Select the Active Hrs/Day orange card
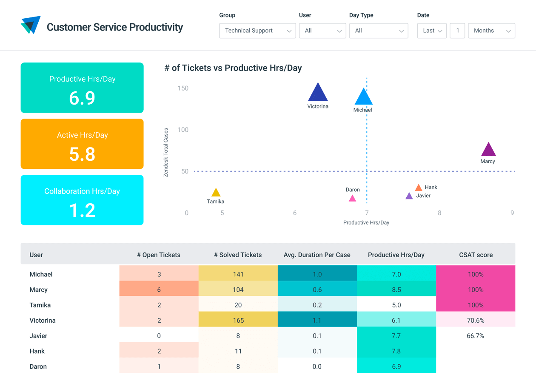536x392 pixels. pos(82,144)
